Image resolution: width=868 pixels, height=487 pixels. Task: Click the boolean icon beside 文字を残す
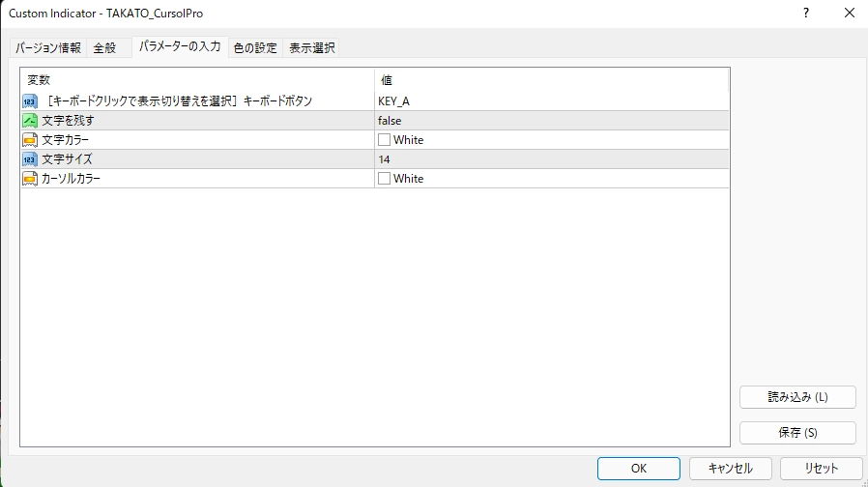pyautogui.click(x=29, y=120)
